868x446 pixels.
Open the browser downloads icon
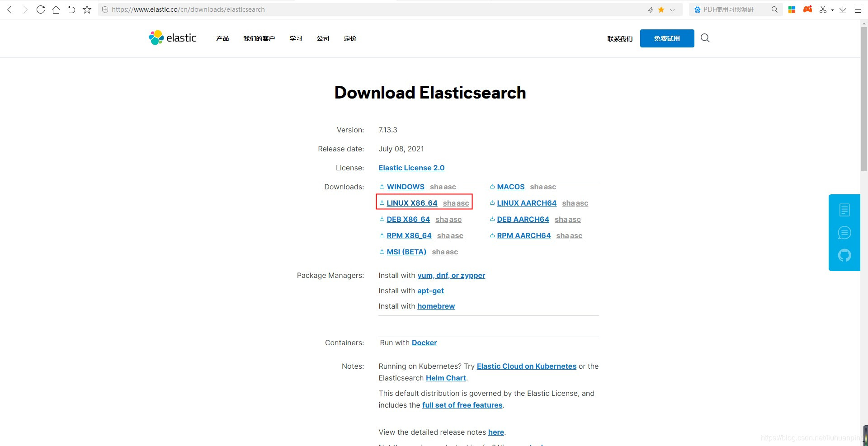843,9
